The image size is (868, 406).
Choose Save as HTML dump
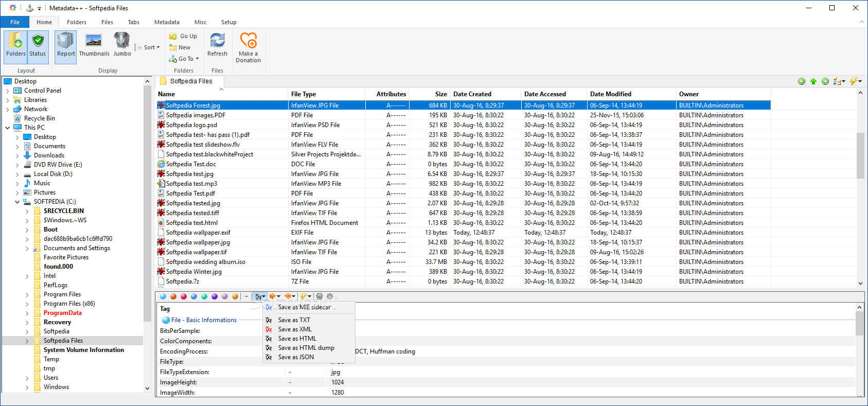309,348
